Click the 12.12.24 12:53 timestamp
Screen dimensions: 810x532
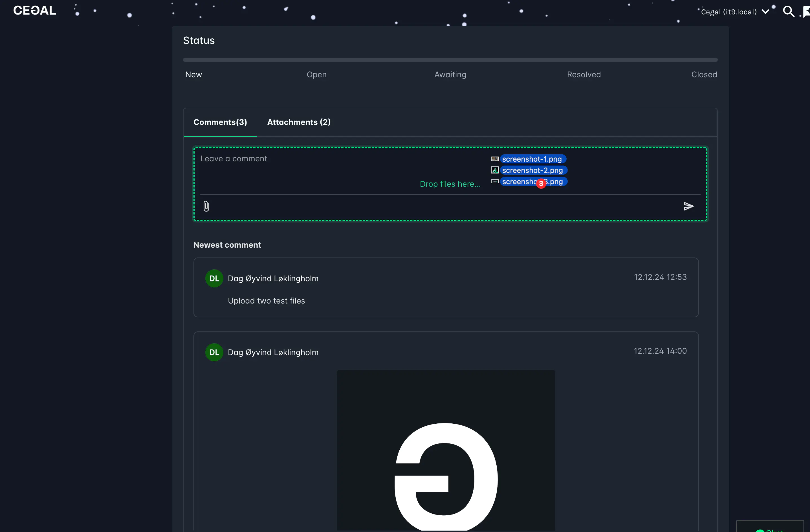point(660,277)
